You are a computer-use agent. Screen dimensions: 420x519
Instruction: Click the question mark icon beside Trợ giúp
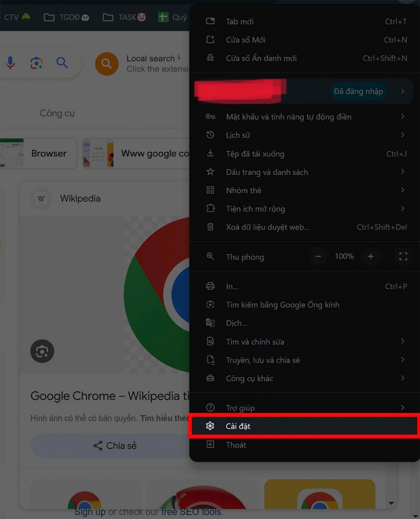point(210,407)
